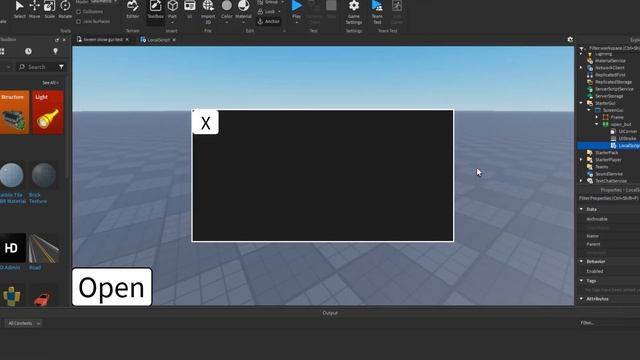
Task: Toggle the Join Surfaces checkbox
Action: 79,21
